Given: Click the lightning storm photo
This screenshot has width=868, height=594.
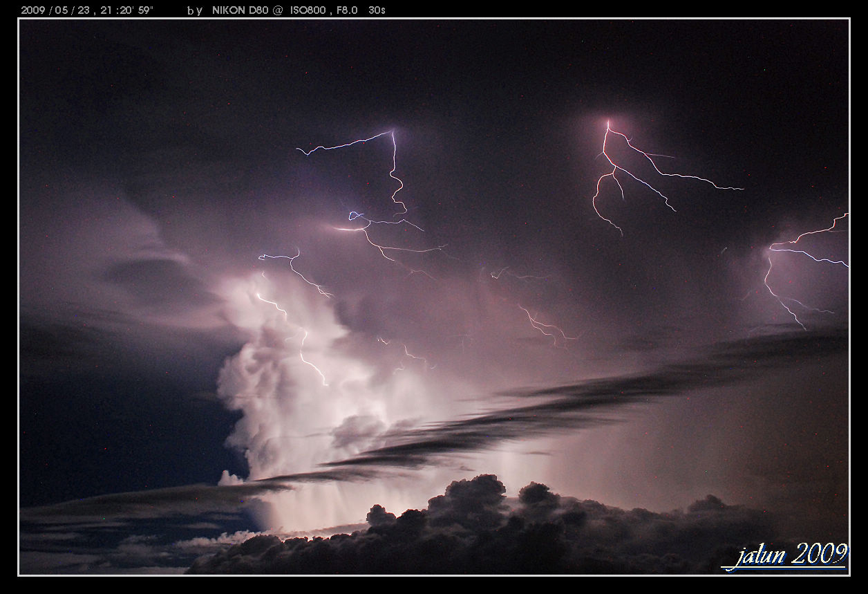Looking at the screenshot, I should [x=434, y=297].
